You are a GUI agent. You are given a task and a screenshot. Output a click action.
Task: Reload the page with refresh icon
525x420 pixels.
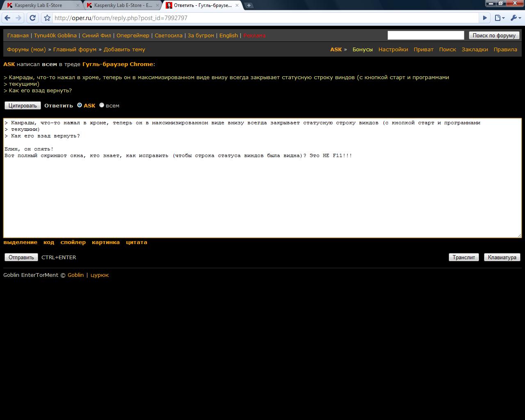[x=33, y=18]
